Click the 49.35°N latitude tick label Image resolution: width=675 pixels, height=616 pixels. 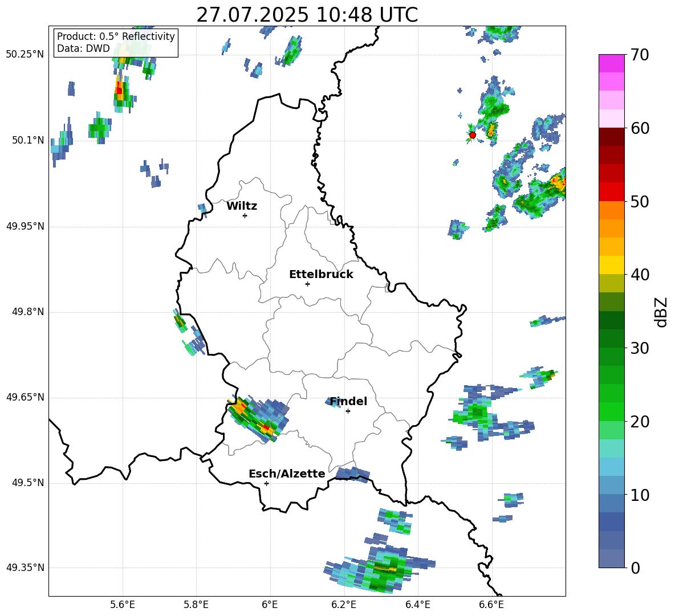click(x=25, y=568)
